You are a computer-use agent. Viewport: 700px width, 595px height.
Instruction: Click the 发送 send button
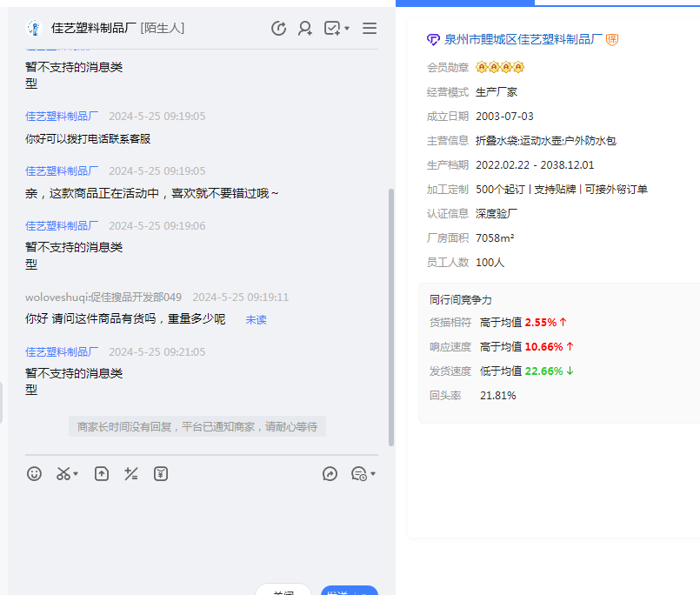pos(349,591)
